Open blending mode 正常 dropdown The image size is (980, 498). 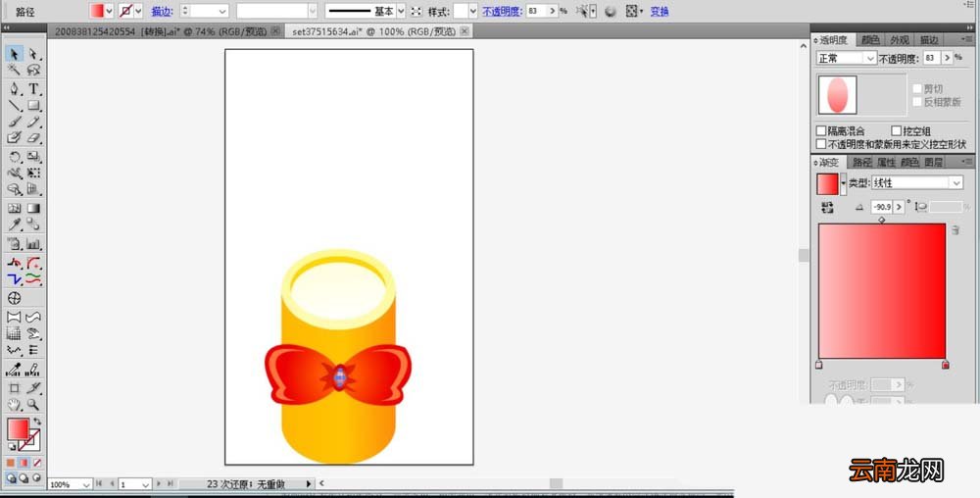pos(847,58)
